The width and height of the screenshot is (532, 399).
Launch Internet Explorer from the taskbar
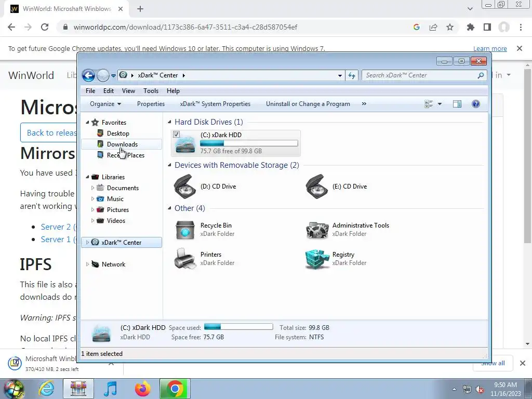[46, 389]
